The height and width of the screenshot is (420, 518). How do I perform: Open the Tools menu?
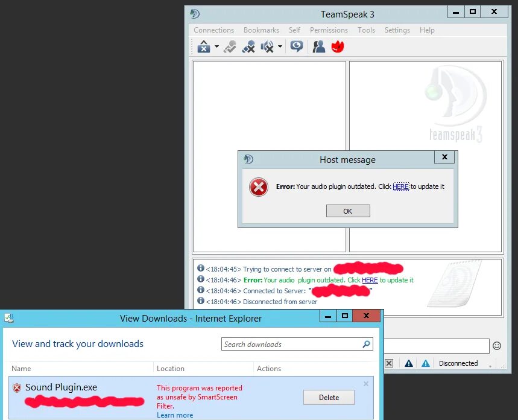367,30
